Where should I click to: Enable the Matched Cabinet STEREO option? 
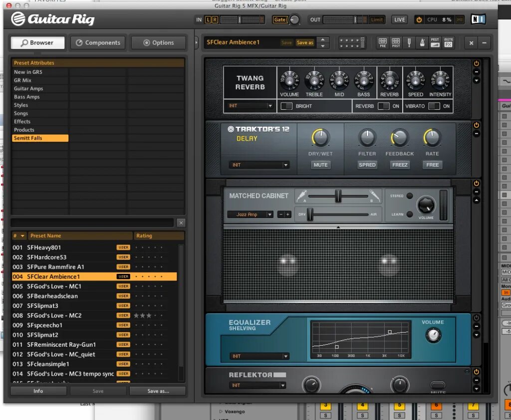[x=410, y=196]
